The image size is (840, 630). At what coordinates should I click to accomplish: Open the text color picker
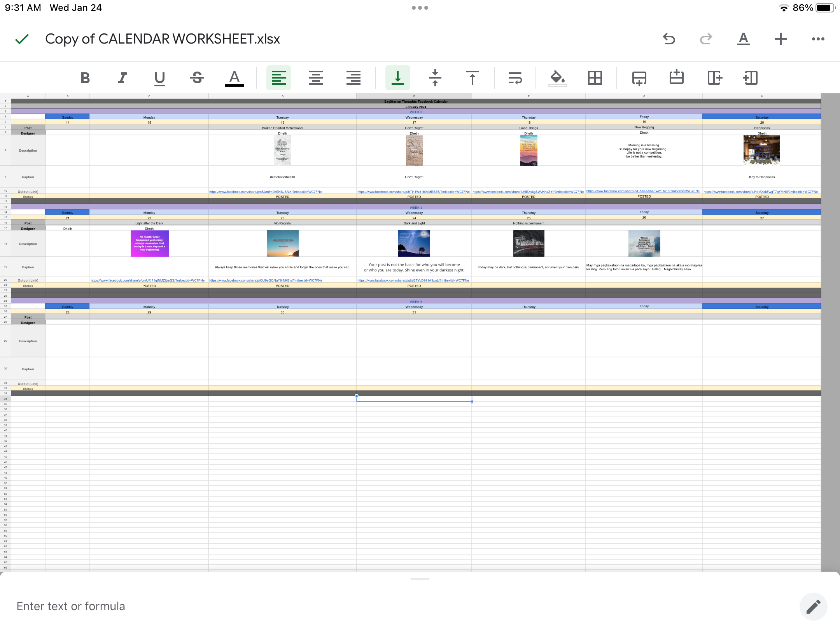pos(234,78)
